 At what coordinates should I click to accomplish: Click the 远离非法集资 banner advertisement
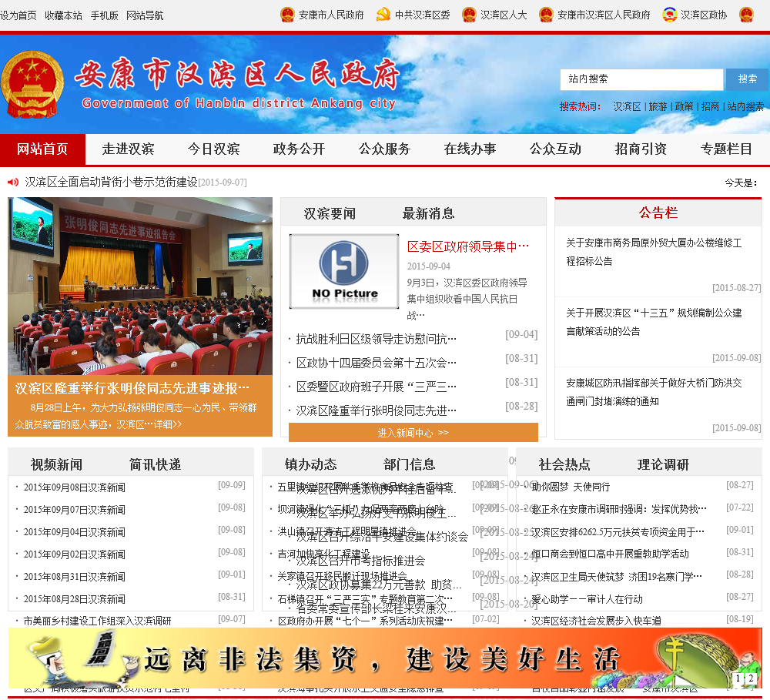[385, 658]
